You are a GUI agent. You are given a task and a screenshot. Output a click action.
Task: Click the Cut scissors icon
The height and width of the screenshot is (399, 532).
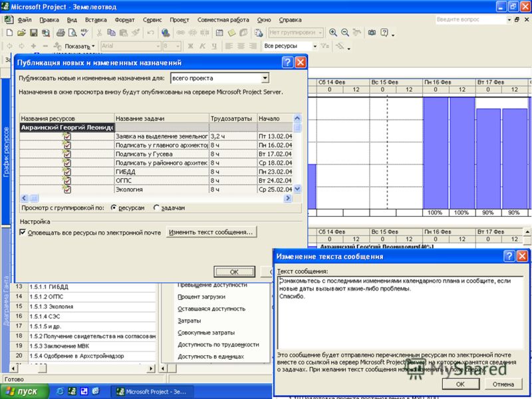click(99, 33)
